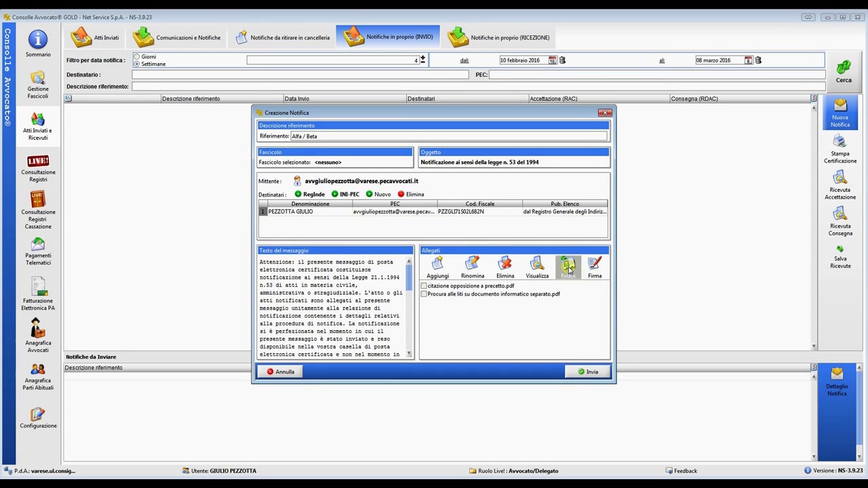
Task: Click the PEC filter field
Action: coord(656,75)
